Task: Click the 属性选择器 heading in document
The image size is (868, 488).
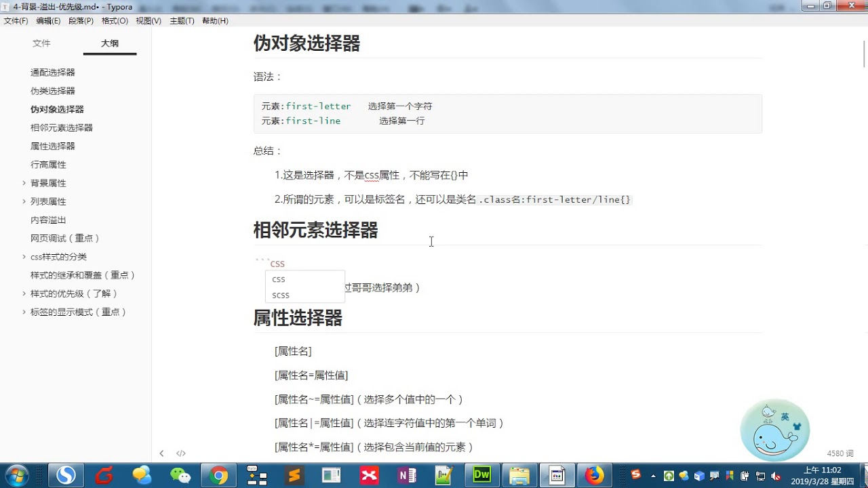Action: click(x=298, y=318)
